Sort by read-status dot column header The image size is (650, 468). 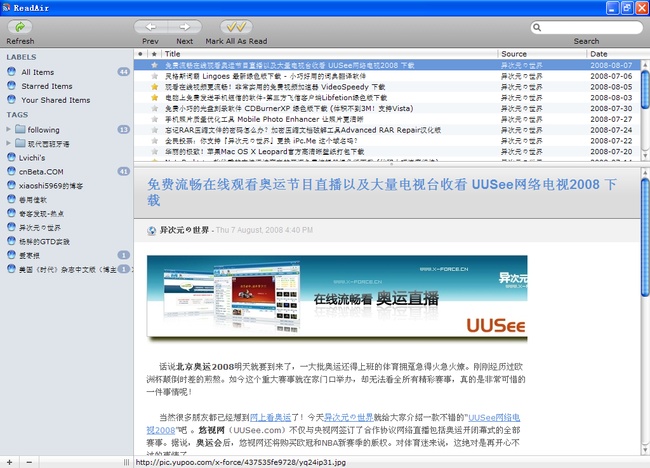click(x=141, y=54)
